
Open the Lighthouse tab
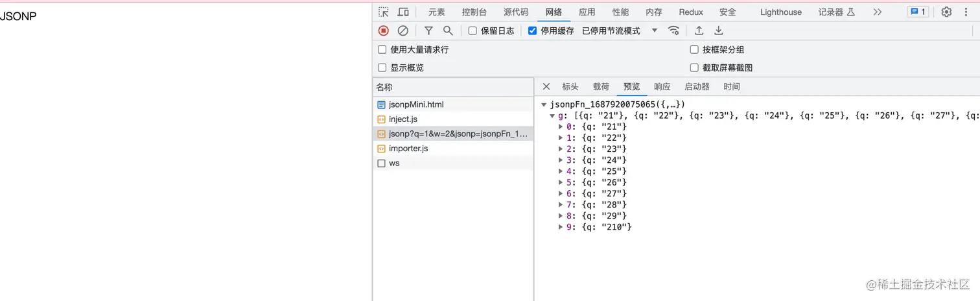(781, 12)
